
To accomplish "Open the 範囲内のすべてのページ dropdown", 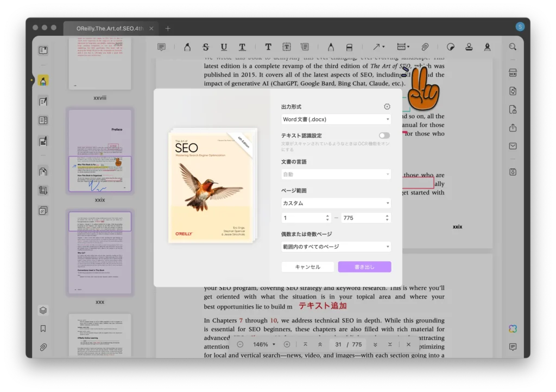I will pyautogui.click(x=336, y=246).
